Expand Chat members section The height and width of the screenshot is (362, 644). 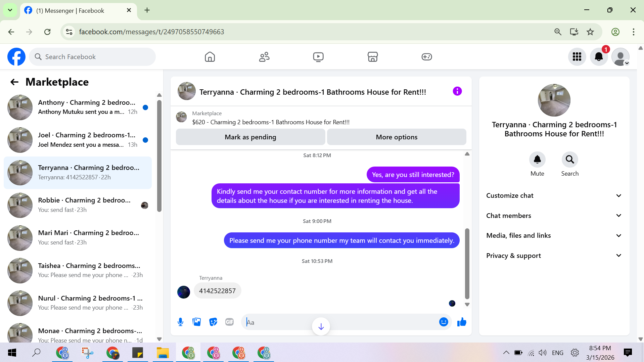pyautogui.click(x=554, y=216)
